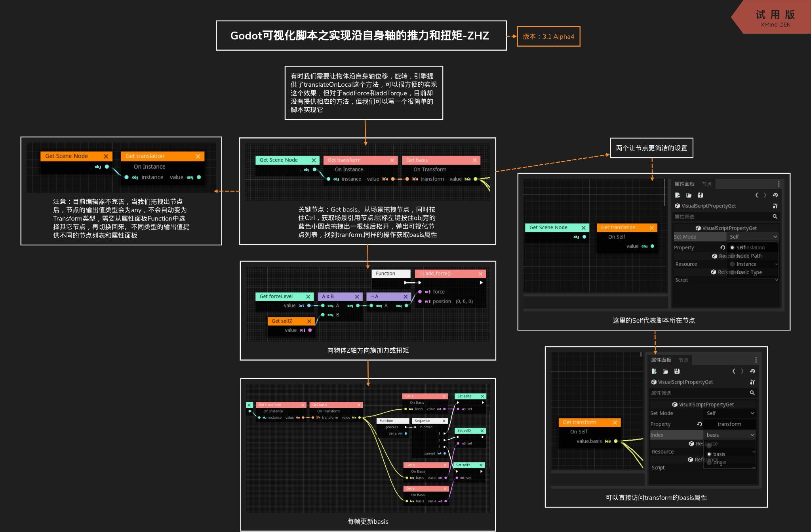The width and height of the screenshot is (811, 532).
Task: Select the title topic Godot可视化脚本
Action: (x=361, y=36)
